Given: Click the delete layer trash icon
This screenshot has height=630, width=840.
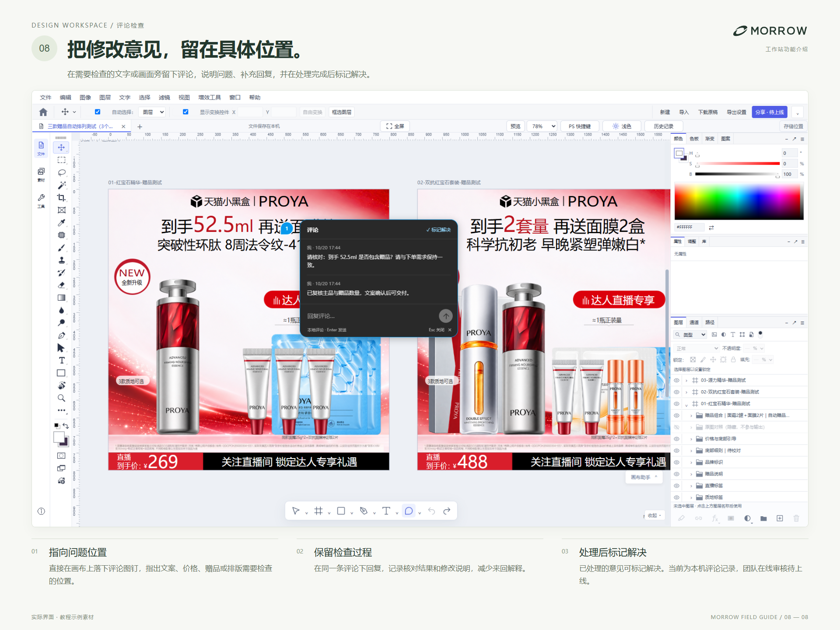Looking at the screenshot, I should tap(796, 518).
